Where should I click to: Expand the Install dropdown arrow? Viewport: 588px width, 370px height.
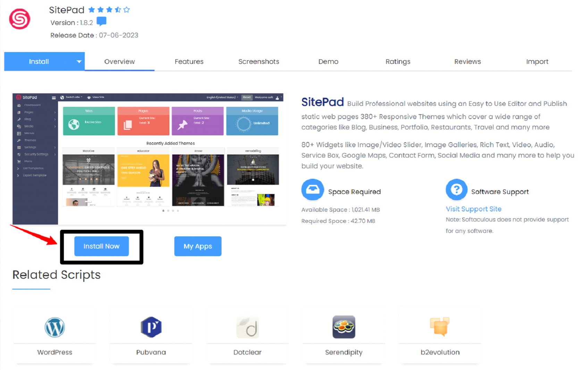[79, 62]
